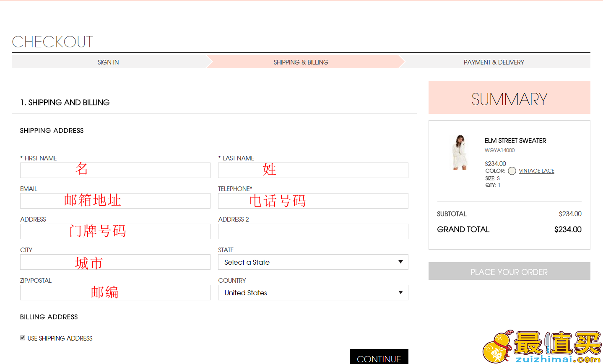Image resolution: width=603 pixels, height=364 pixels.
Task: Click the Continue button
Action: [x=379, y=356]
